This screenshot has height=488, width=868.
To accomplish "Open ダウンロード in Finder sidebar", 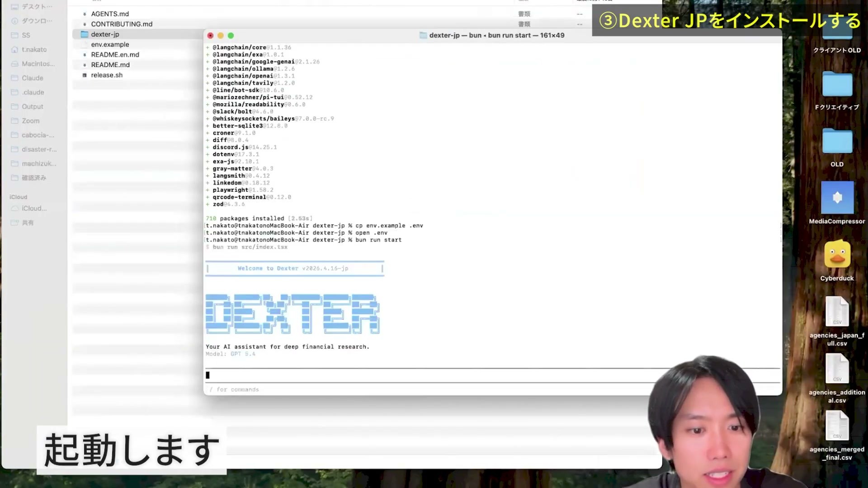I will (x=37, y=21).
